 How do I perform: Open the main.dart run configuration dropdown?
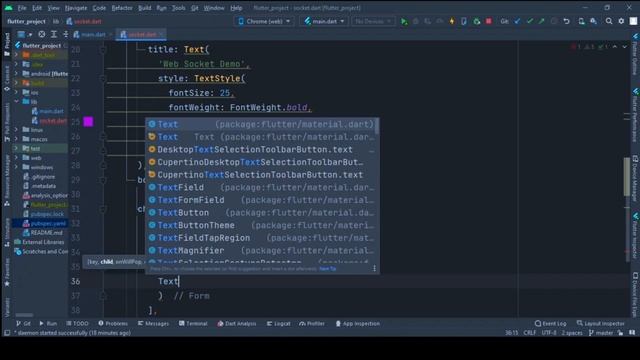pos(324,21)
